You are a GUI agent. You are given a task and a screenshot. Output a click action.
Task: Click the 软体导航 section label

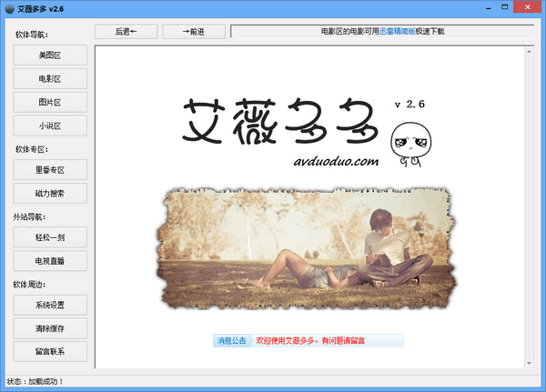32,35
